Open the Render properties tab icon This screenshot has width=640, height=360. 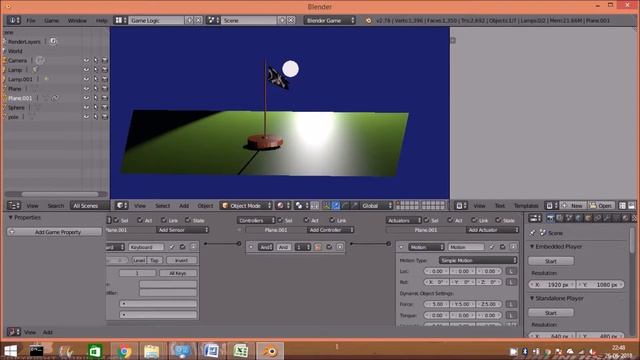(x=550, y=218)
